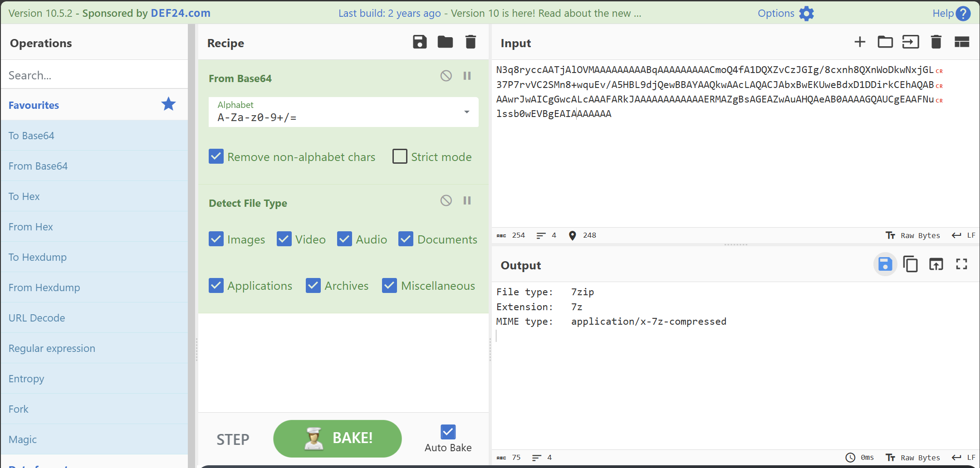Click the input selection location pin icon
This screenshot has width=980, height=468.
573,235
